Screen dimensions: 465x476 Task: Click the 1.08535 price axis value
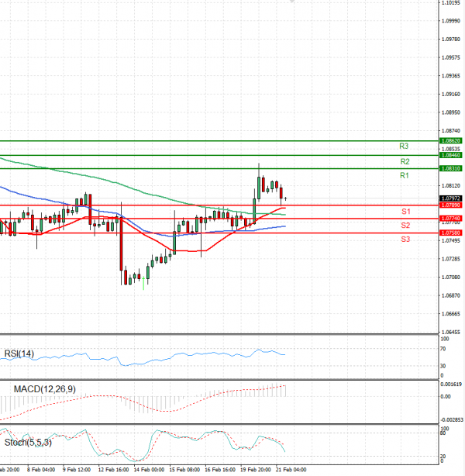click(x=451, y=149)
